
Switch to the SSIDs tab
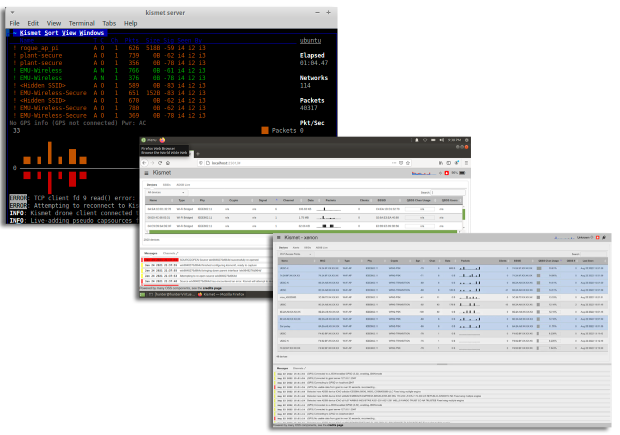pos(168,185)
